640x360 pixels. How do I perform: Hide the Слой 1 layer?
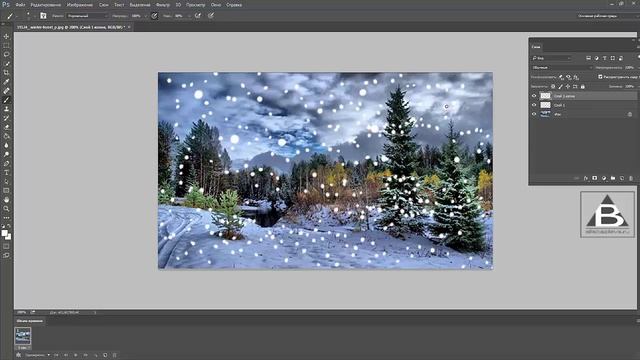click(x=534, y=105)
